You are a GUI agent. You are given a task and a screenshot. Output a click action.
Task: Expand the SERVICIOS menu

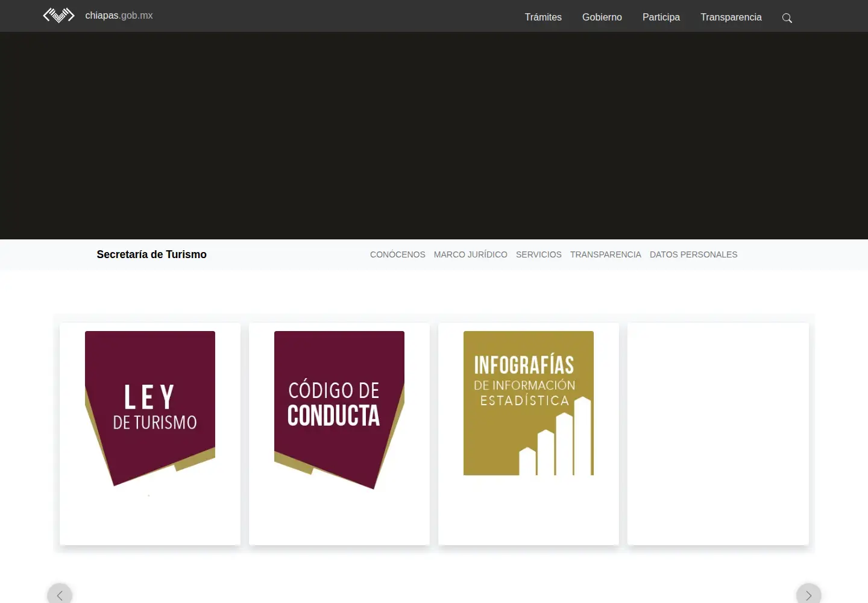pyautogui.click(x=539, y=254)
